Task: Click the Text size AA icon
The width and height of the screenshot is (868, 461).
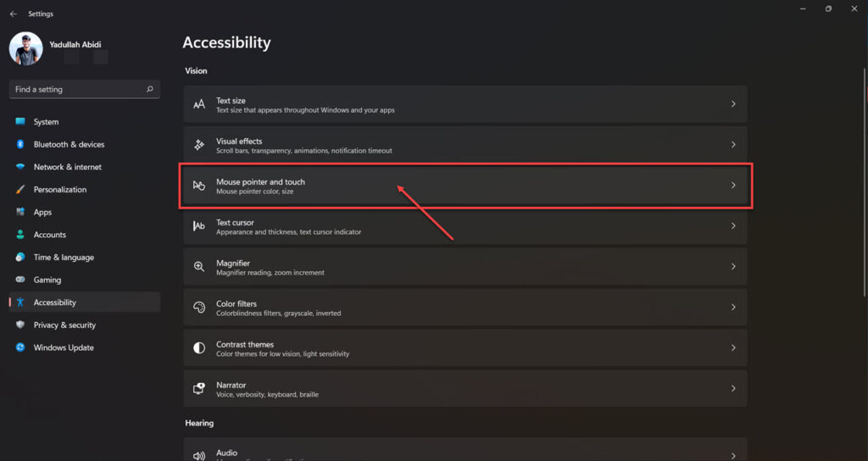Action: pyautogui.click(x=198, y=104)
